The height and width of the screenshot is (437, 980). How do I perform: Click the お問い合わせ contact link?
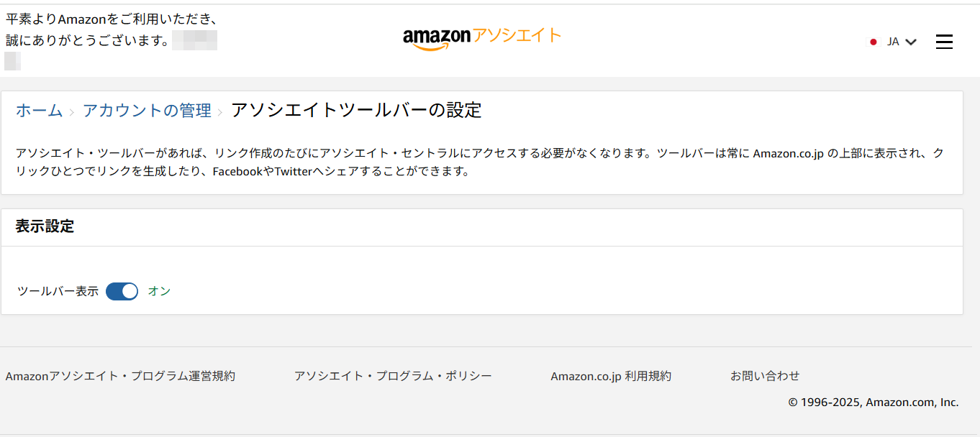(765, 376)
